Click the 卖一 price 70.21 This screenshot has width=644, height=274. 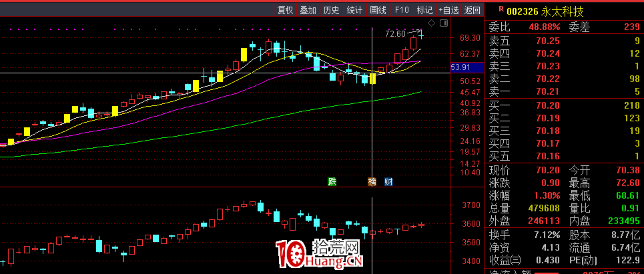pos(548,91)
